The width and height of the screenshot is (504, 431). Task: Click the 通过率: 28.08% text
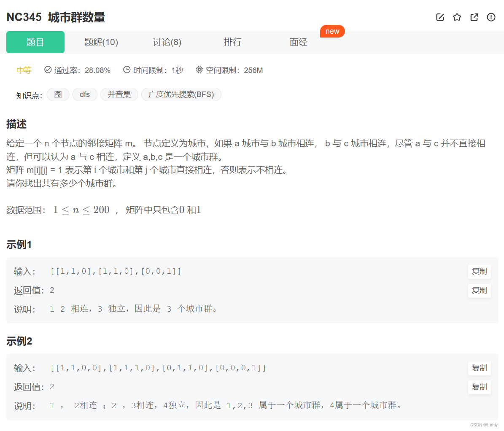(82, 70)
